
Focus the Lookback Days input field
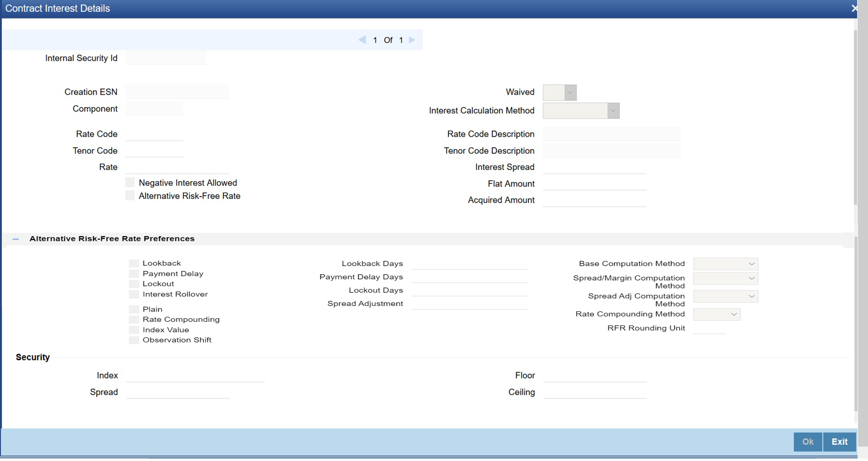pyautogui.click(x=469, y=264)
